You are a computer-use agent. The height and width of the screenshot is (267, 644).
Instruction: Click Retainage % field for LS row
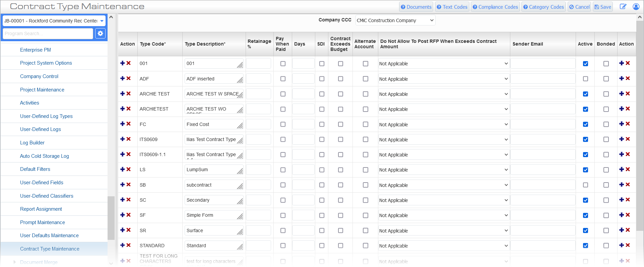pyautogui.click(x=258, y=170)
